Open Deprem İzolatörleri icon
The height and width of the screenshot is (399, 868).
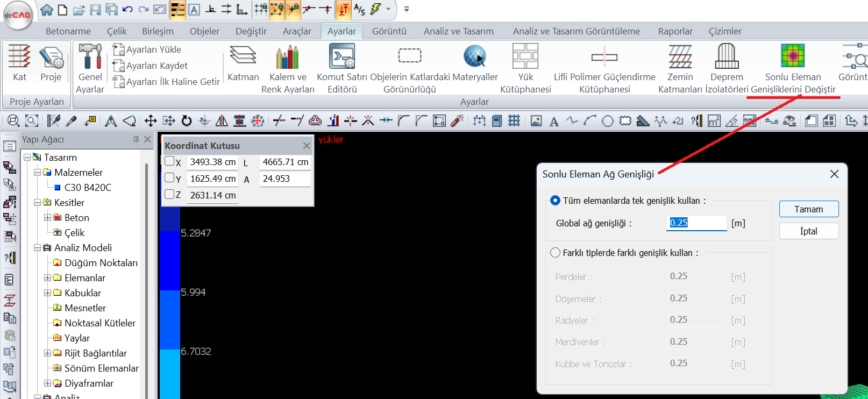[727, 56]
